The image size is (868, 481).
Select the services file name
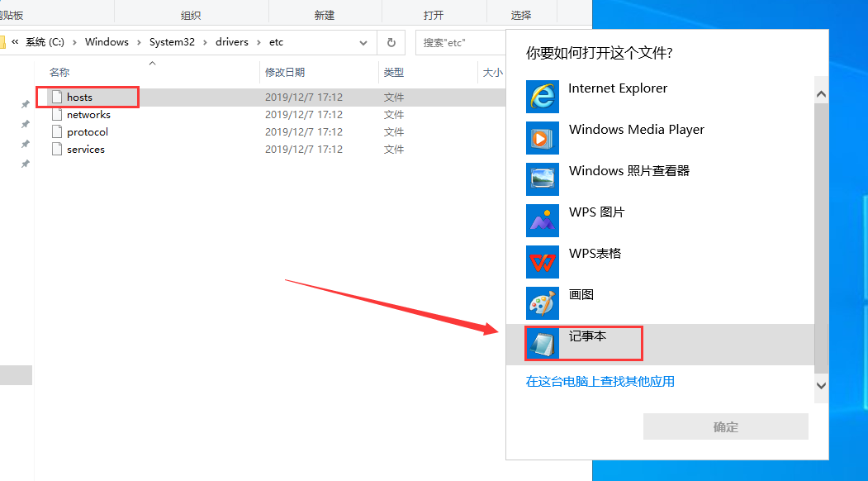coord(86,149)
